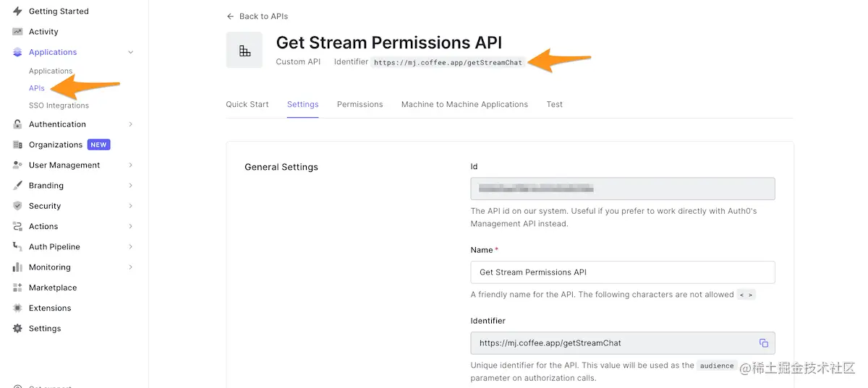
Task: Click the read-only Identifier input field
Action: (623, 343)
